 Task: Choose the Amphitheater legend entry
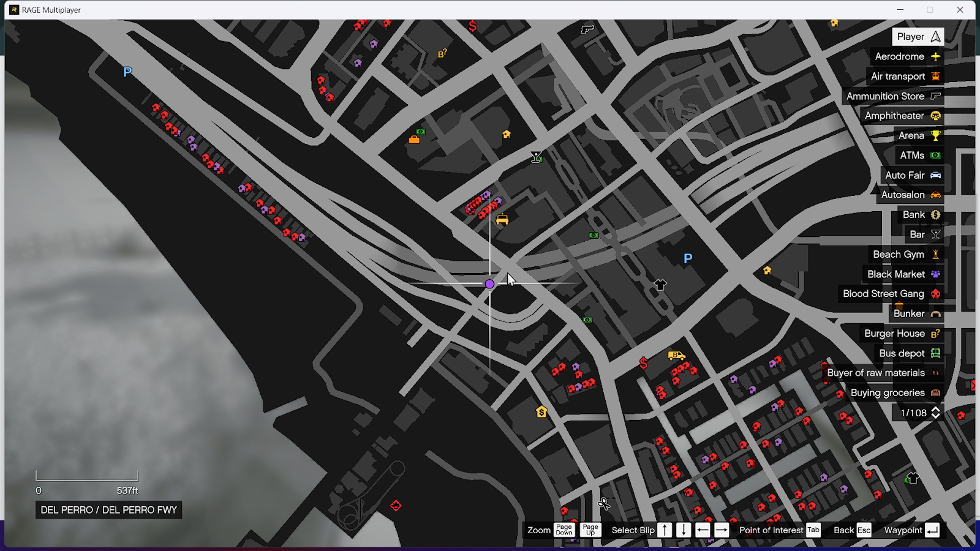(902, 116)
